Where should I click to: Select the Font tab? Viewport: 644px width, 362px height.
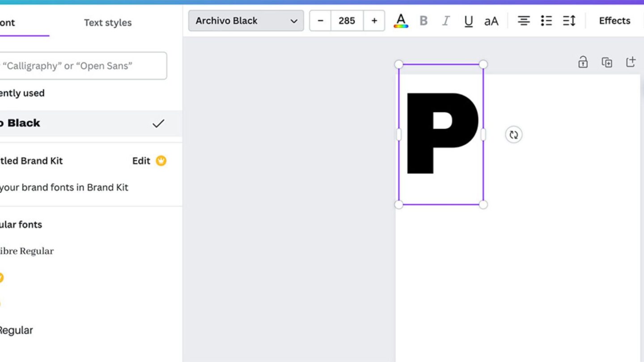pyautogui.click(x=8, y=23)
